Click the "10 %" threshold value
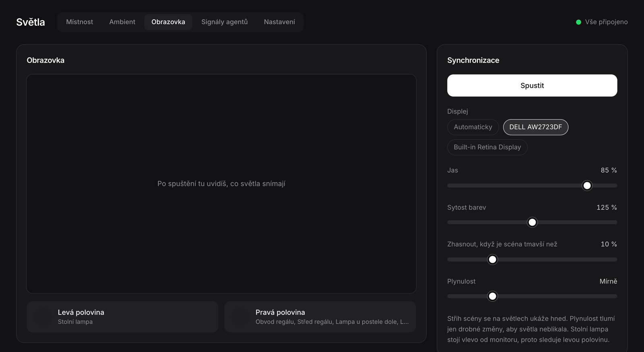 pyautogui.click(x=609, y=244)
